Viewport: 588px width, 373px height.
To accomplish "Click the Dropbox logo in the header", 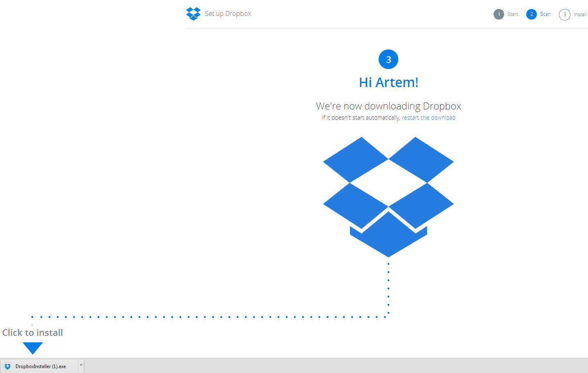I will pyautogui.click(x=193, y=13).
